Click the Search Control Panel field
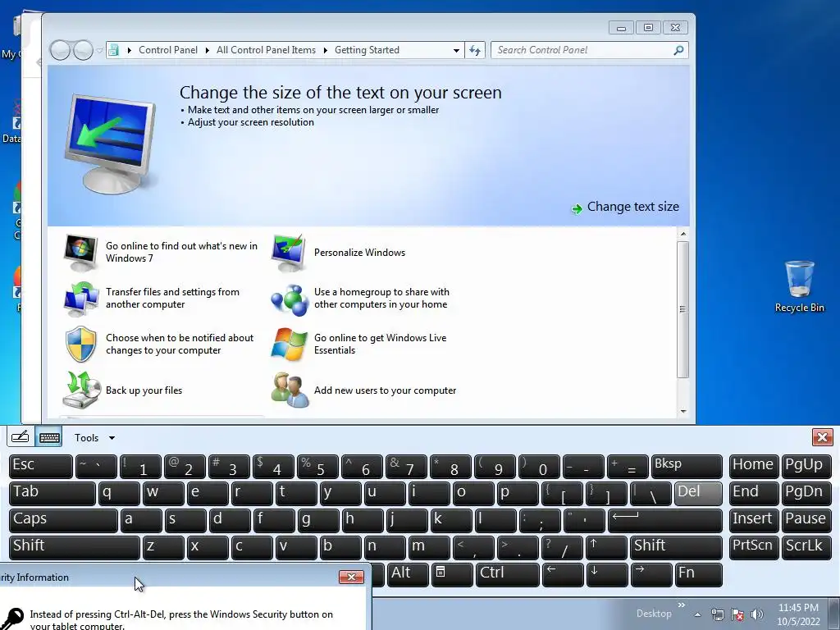Viewport: 840px width, 630px height. tap(589, 50)
